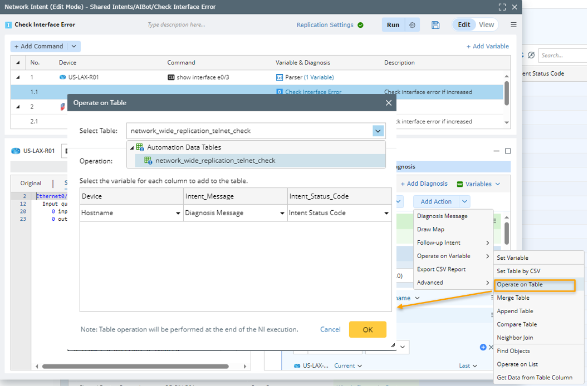
Task: Click the Replication Settings link
Action: tap(325, 25)
